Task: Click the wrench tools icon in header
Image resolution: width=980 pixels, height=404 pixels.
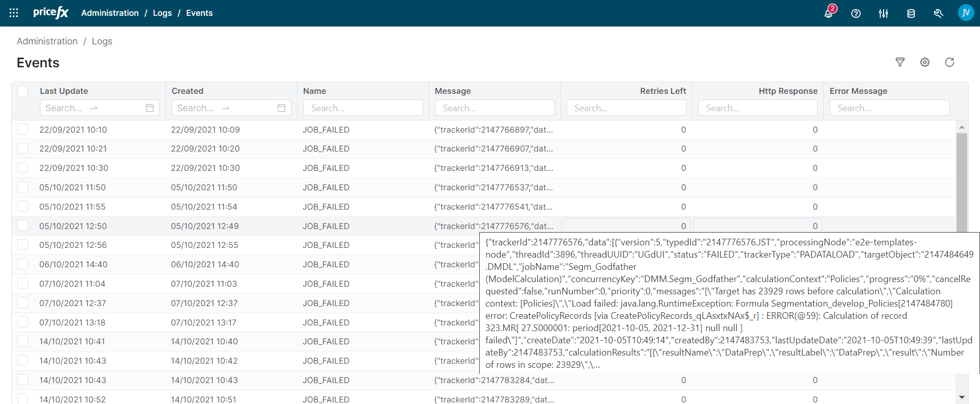Action: (938, 13)
